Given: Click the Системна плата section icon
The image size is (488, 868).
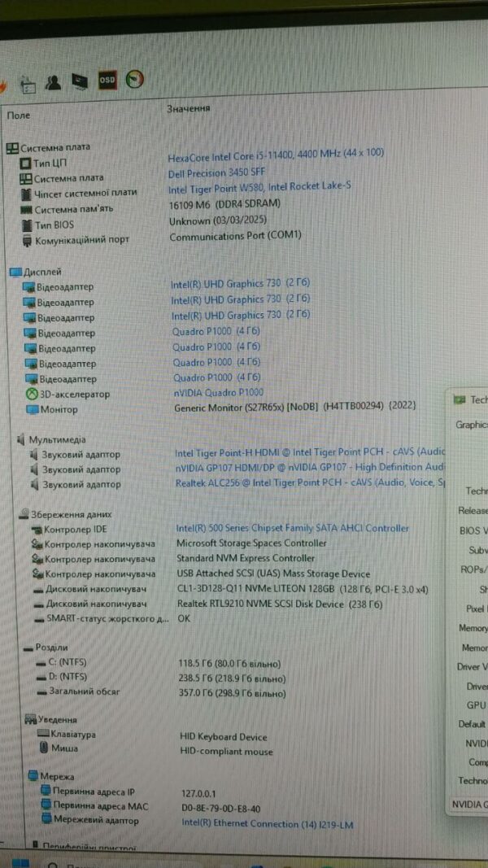Looking at the screenshot, I should (x=12, y=148).
